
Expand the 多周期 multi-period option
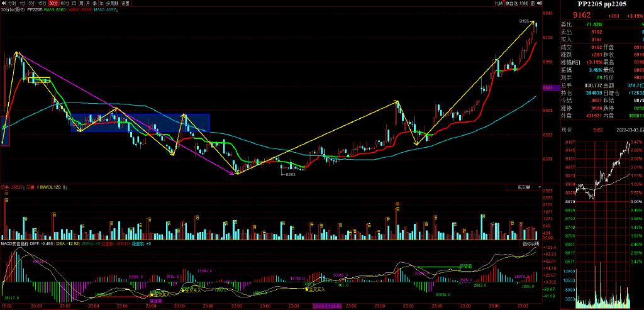pos(112,3)
